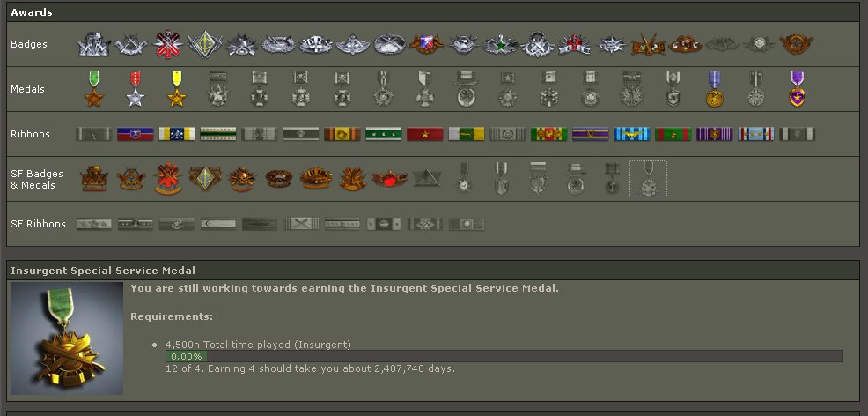Click the green ribbon with white stars
The width and height of the screenshot is (868, 416).
(384, 134)
